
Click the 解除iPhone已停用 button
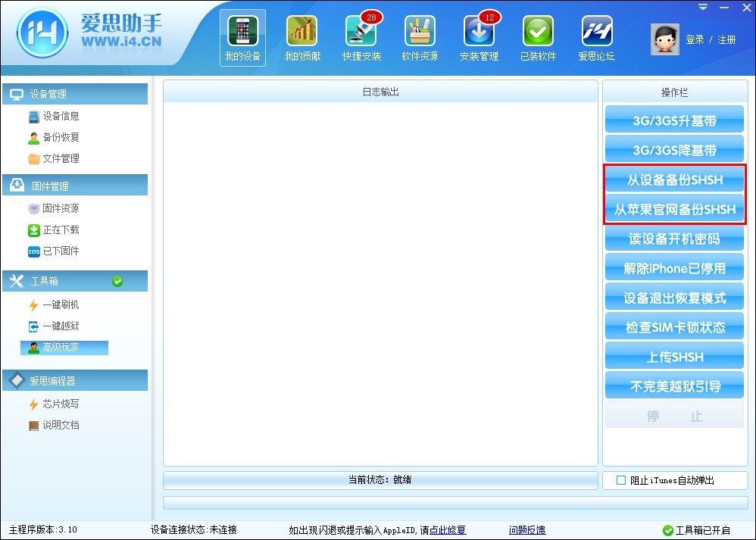point(674,268)
